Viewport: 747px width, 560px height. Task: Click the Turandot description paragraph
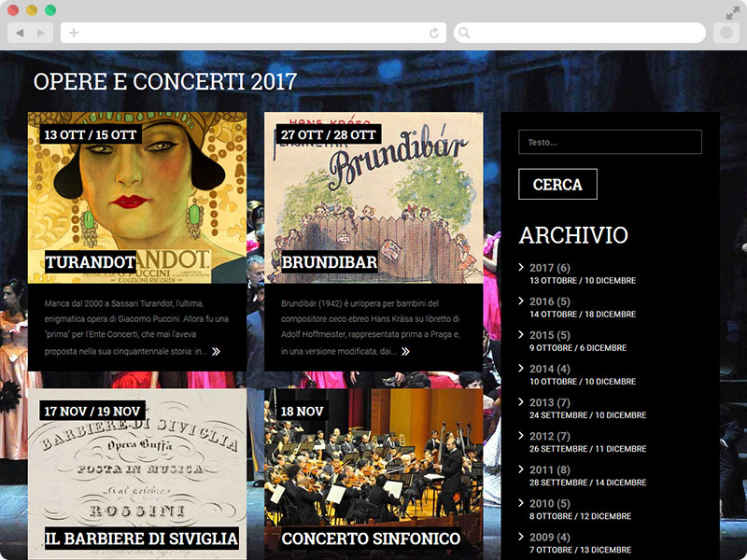coord(136,328)
